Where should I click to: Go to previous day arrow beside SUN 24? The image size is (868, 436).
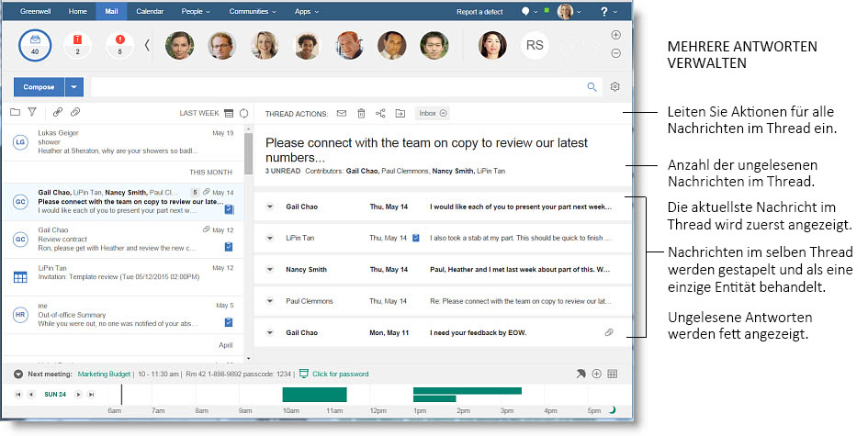tap(31, 395)
